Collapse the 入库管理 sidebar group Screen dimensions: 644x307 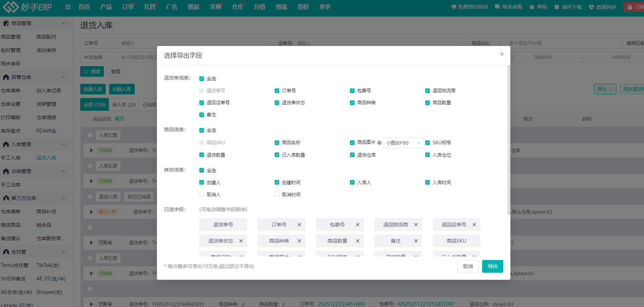point(63,144)
